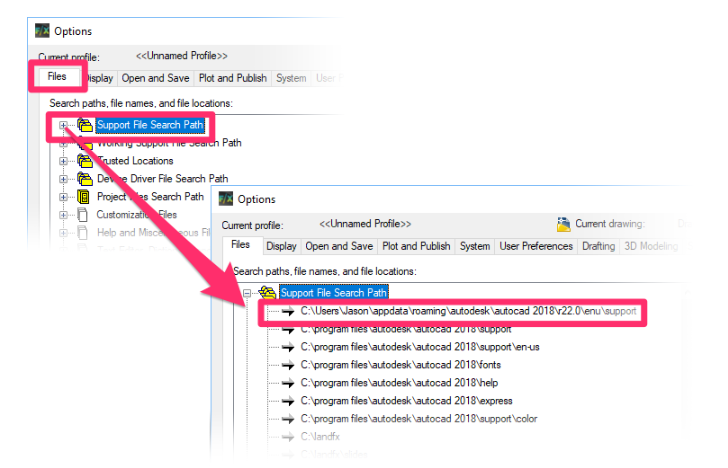This screenshot has height=468, width=728.
Task: Select Working Support File Search Path item
Action: click(x=169, y=143)
